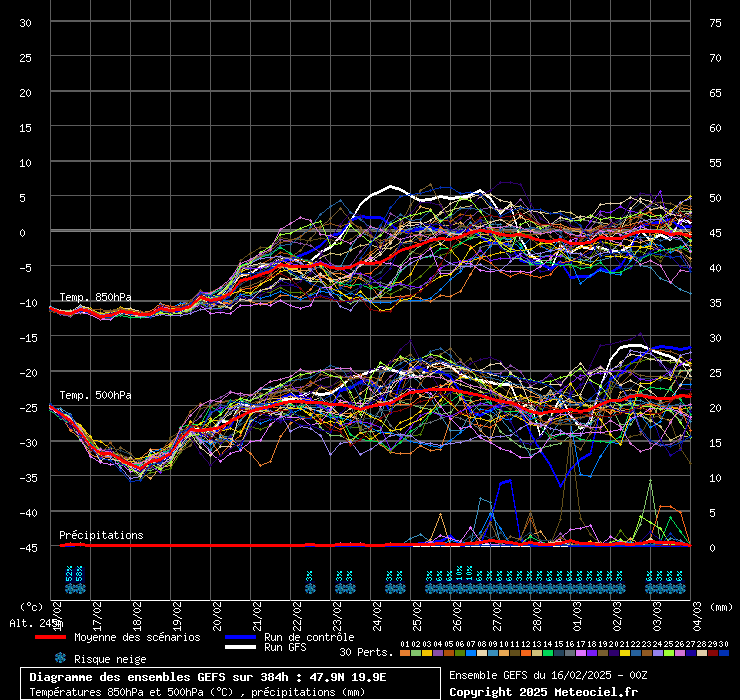This screenshot has height=700, width=740.
Task: Click the Temp. 500hPa chart label
Action: pos(95,395)
